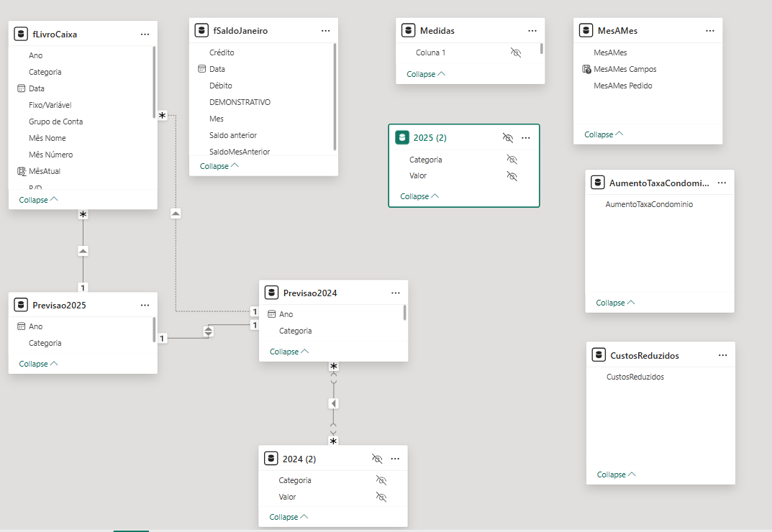This screenshot has height=532, width=772.
Task: Select the Saldo anterior field
Action: pos(233,135)
